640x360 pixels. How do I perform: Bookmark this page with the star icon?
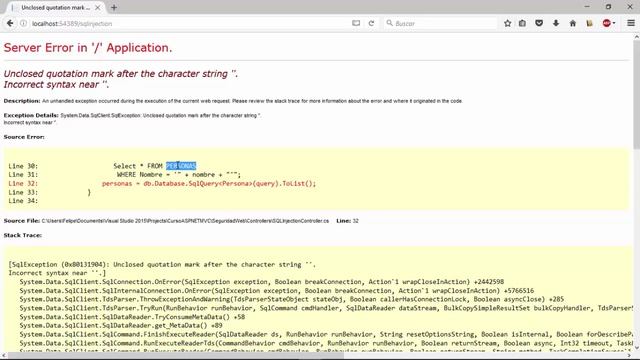507,23
